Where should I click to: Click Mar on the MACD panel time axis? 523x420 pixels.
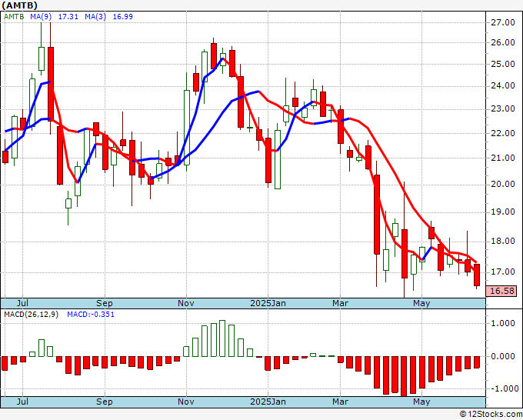pos(340,402)
